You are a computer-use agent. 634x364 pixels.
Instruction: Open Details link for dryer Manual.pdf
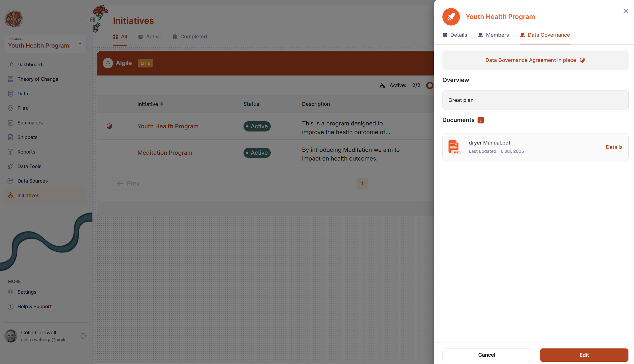pyautogui.click(x=614, y=147)
